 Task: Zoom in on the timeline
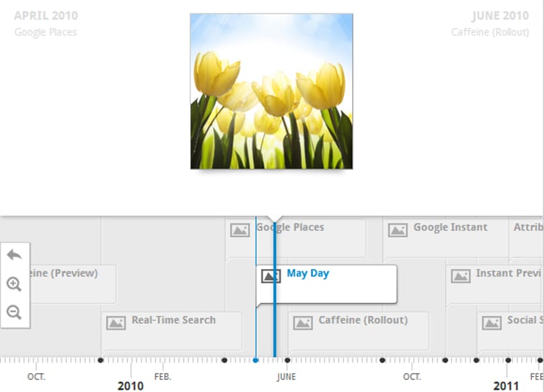click(14, 284)
